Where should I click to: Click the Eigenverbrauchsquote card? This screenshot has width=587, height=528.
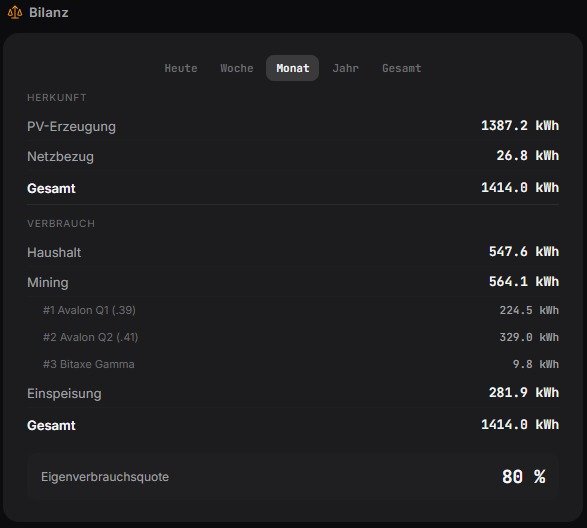293,477
